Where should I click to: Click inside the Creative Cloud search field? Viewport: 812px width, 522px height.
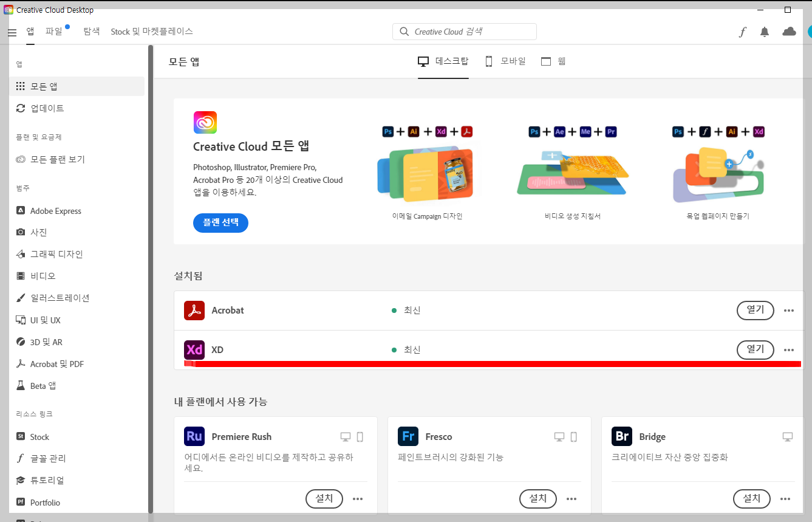point(465,31)
